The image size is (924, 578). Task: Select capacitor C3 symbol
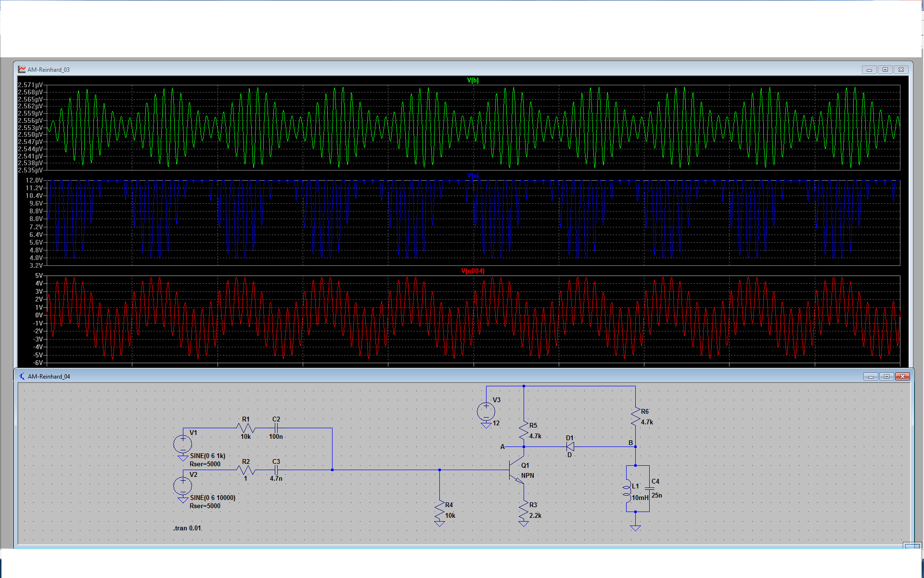(276, 470)
